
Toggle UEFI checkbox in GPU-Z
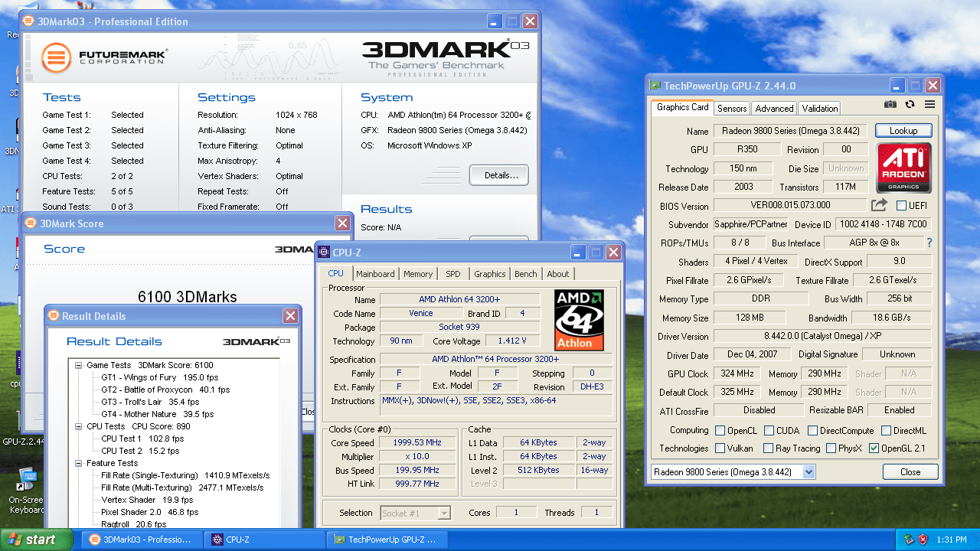(901, 205)
